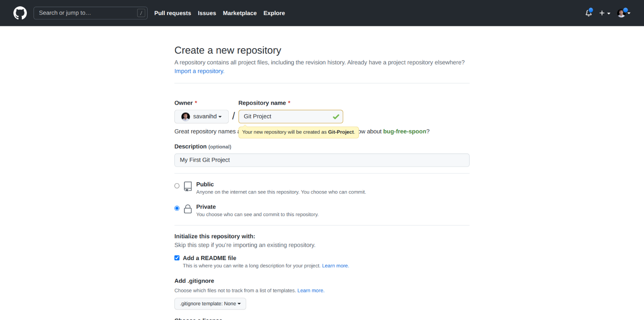Click the GitHub Octocat logo

pyautogui.click(x=20, y=13)
